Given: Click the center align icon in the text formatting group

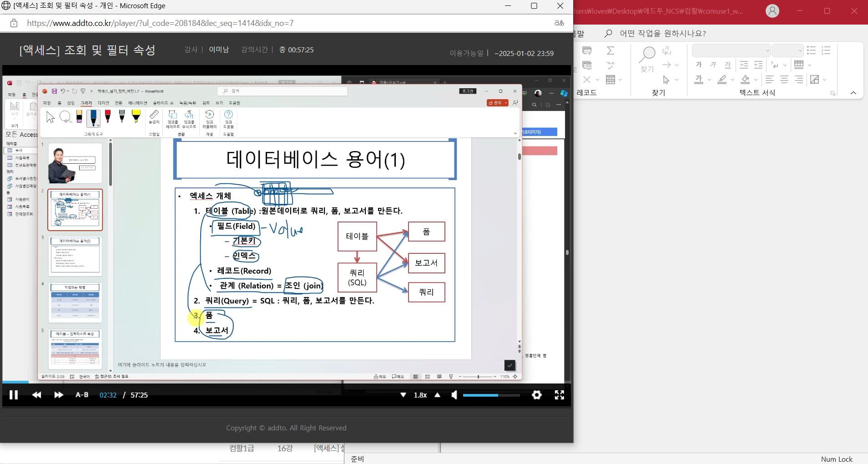Looking at the screenshot, I should [x=784, y=80].
